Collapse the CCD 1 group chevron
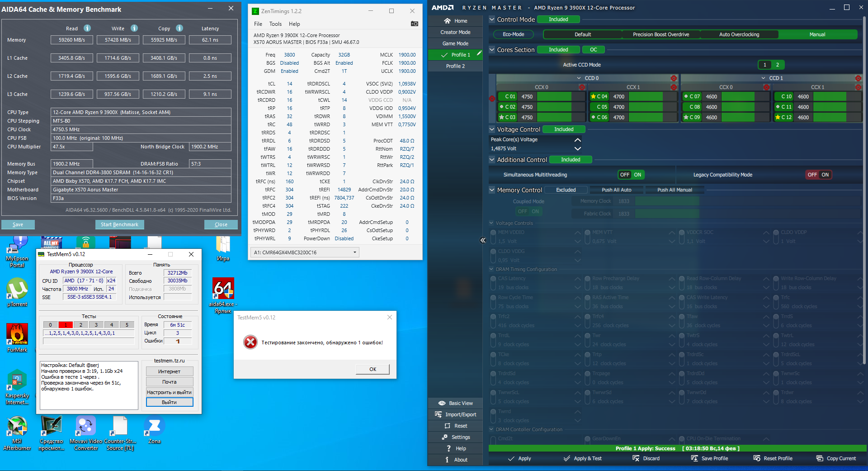This screenshot has height=471, width=868. [764, 78]
